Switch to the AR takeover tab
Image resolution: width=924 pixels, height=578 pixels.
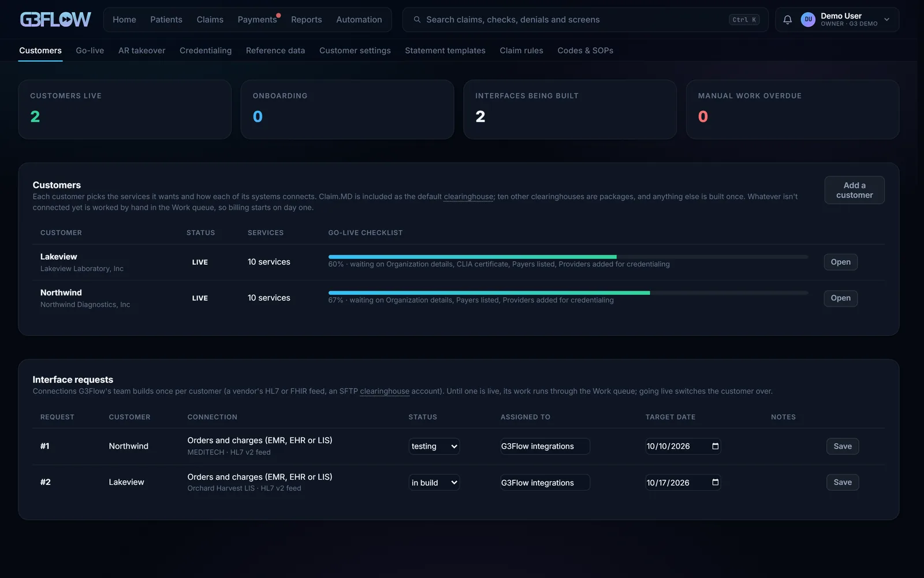pyautogui.click(x=141, y=50)
